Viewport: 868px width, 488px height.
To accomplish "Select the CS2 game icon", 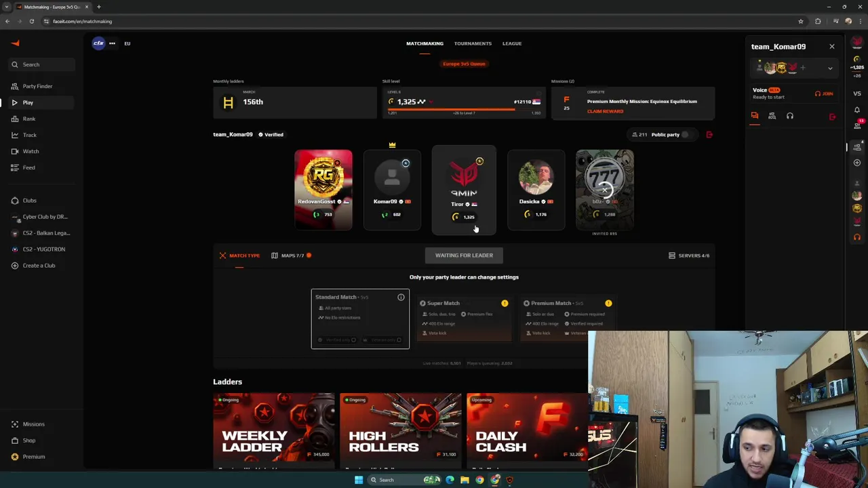I will 98,43.
